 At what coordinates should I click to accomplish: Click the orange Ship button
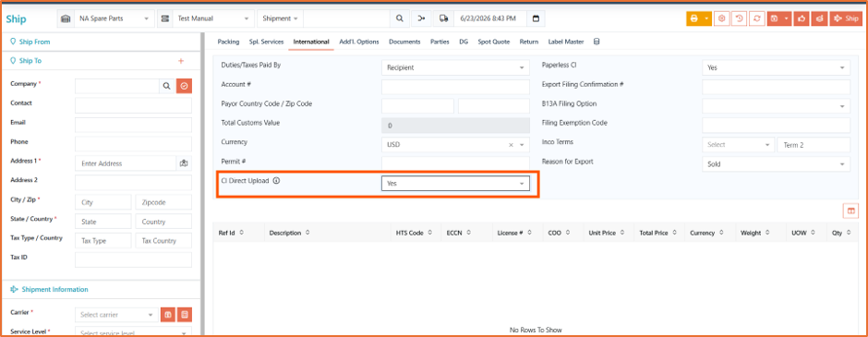(x=846, y=18)
